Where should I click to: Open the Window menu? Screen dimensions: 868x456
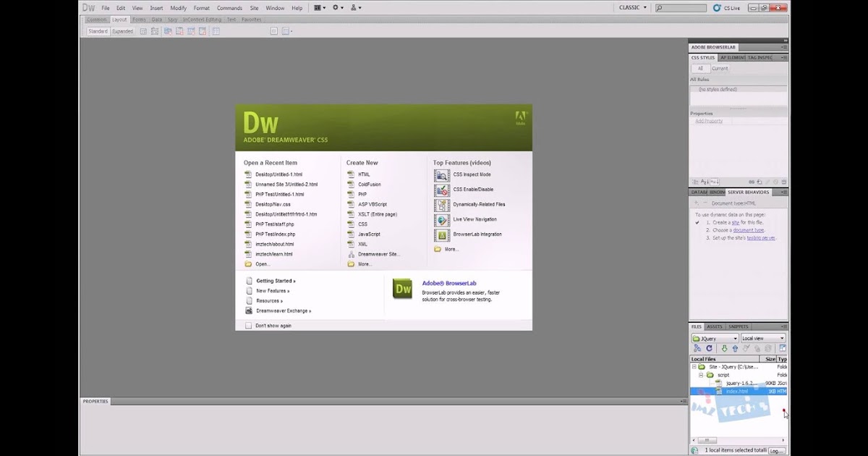coord(275,8)
